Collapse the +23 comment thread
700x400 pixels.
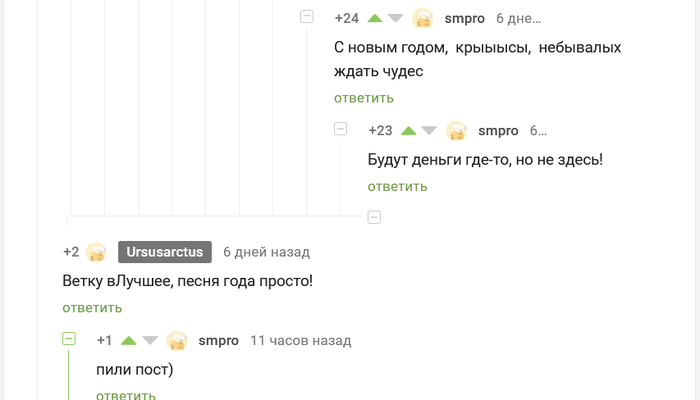click(340, 129)
